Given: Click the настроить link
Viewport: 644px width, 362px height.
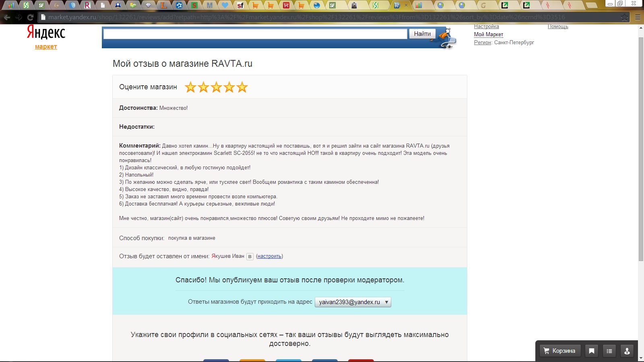Looking at the screenshot, I should tap(270, 256).
